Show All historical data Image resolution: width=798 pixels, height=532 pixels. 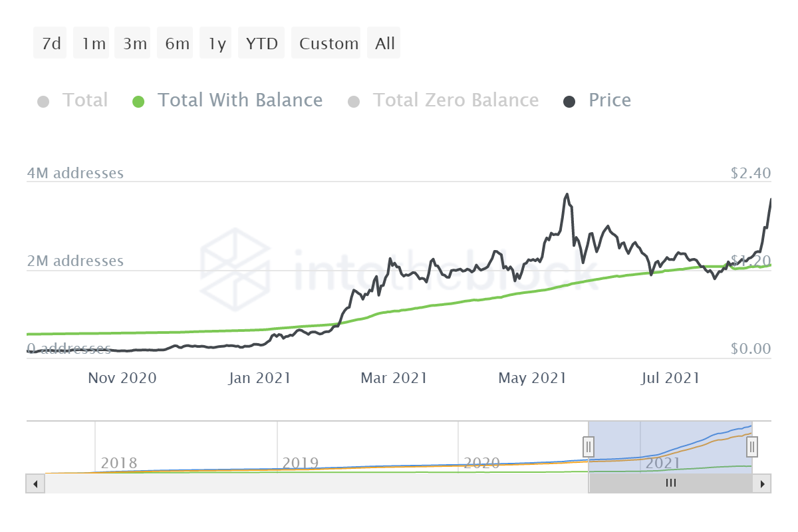click(x=384, y=44)
